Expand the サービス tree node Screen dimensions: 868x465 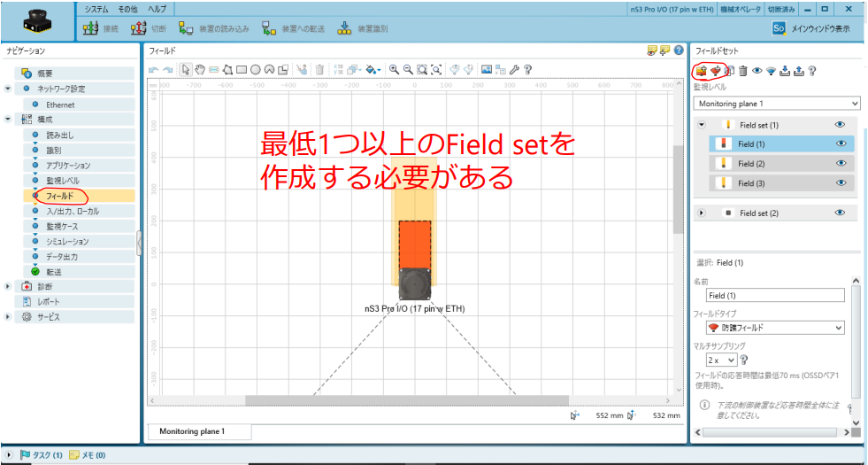(x=8, y=317)
